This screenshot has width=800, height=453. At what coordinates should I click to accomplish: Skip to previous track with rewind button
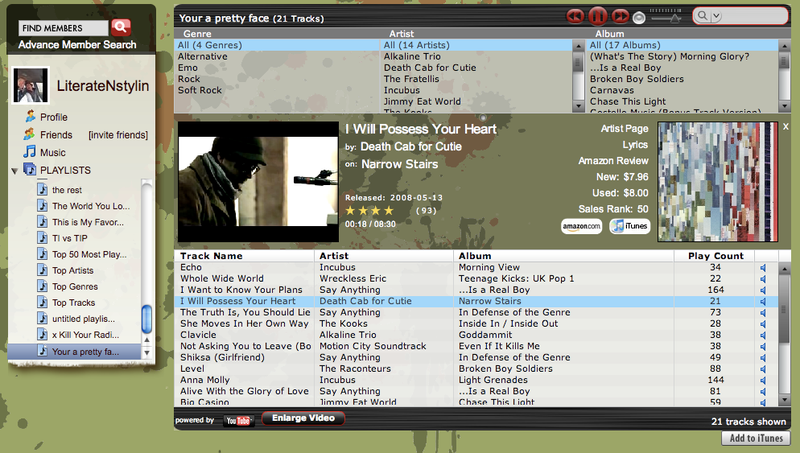(x=576, y=16)
